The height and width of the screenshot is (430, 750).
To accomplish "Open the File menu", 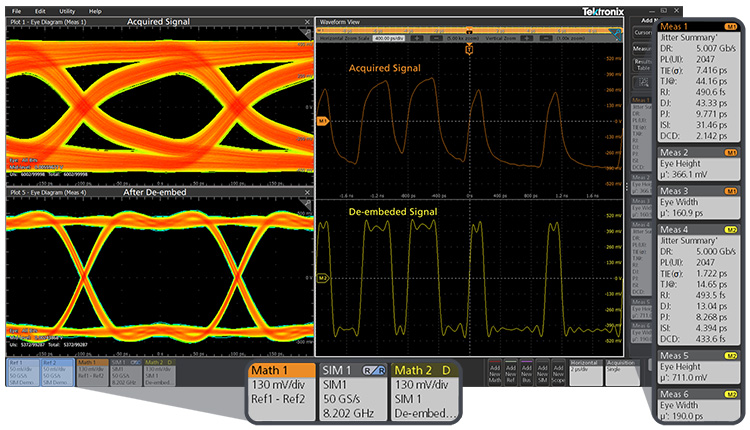I will click(17, 10).
